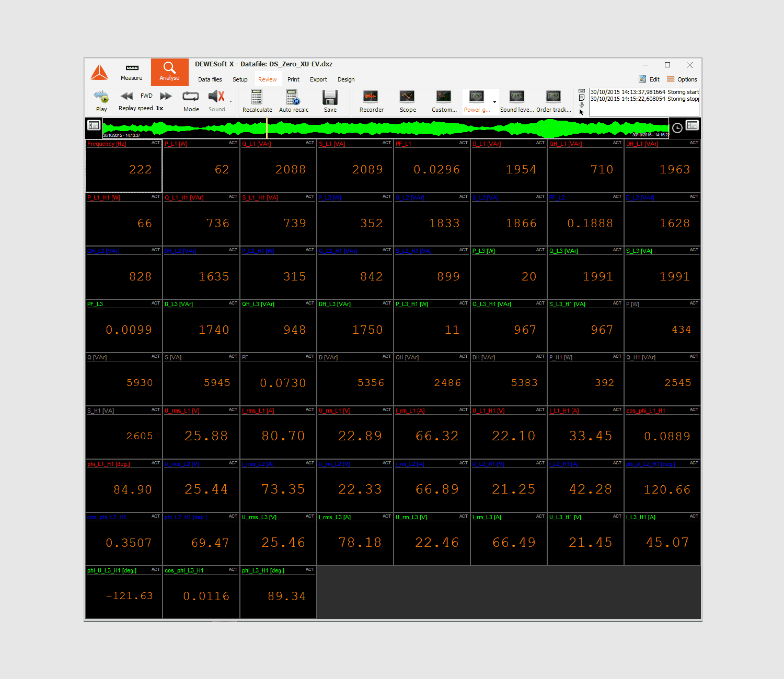
Task: Save the data file
Action: pyautogui.click(x=330, y=101)
